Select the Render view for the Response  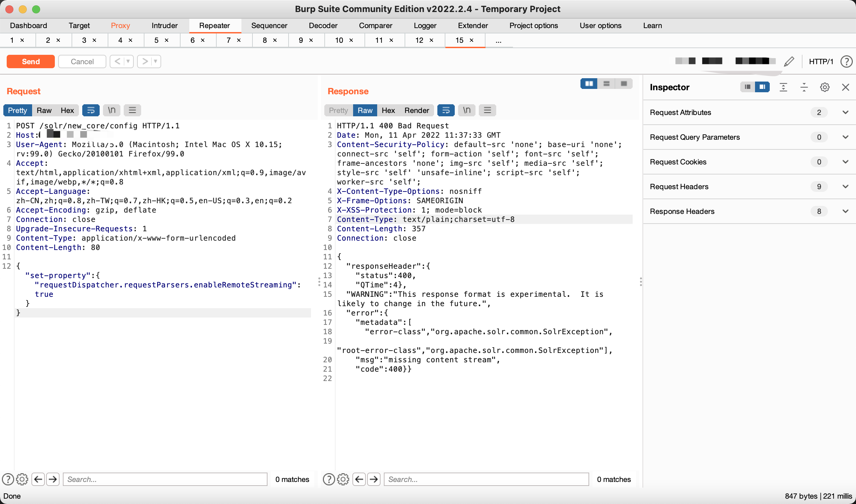416,110
